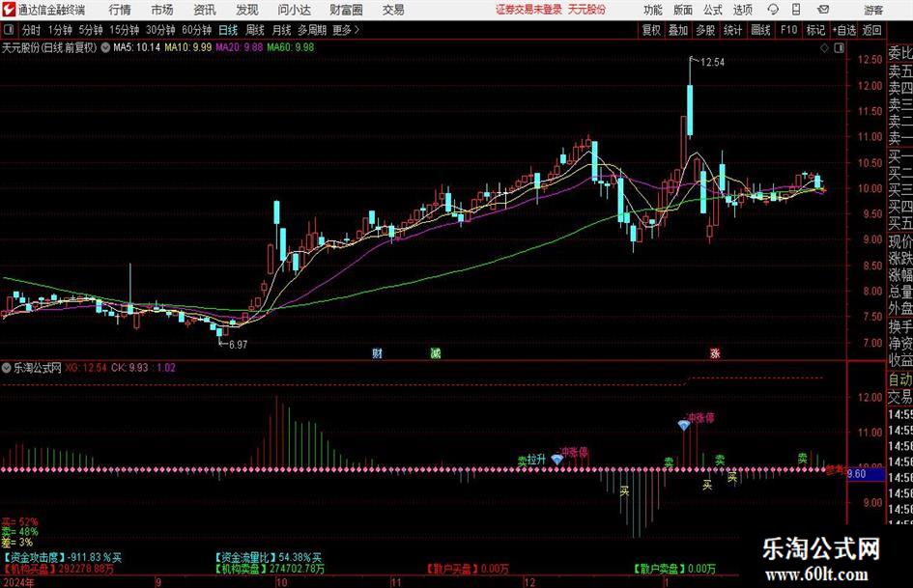This screenshot has height=588, width=913.
Task: Click the MA5: 10.14 value
Action: 136,47
